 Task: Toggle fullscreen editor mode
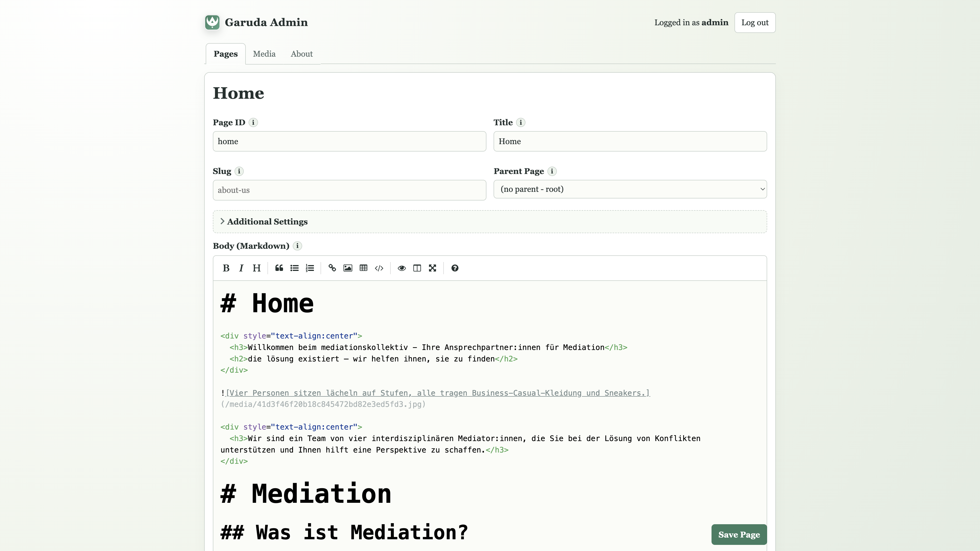click(433, 268)
